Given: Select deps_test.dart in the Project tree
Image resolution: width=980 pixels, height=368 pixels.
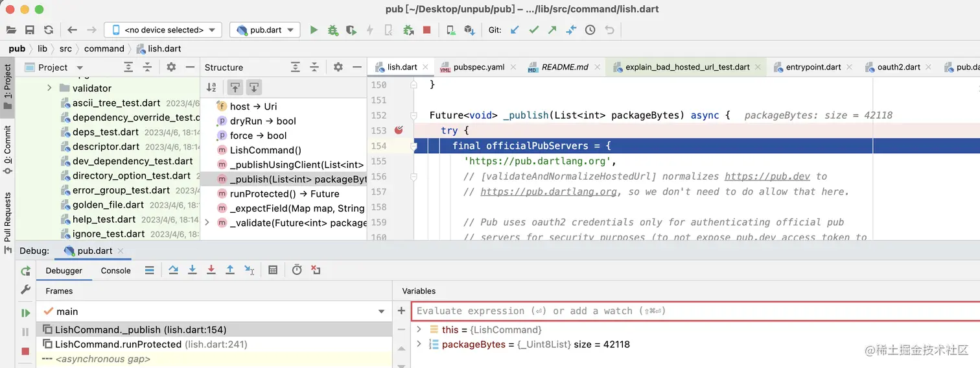Looking at the screenshot, I should click(106, 132).
